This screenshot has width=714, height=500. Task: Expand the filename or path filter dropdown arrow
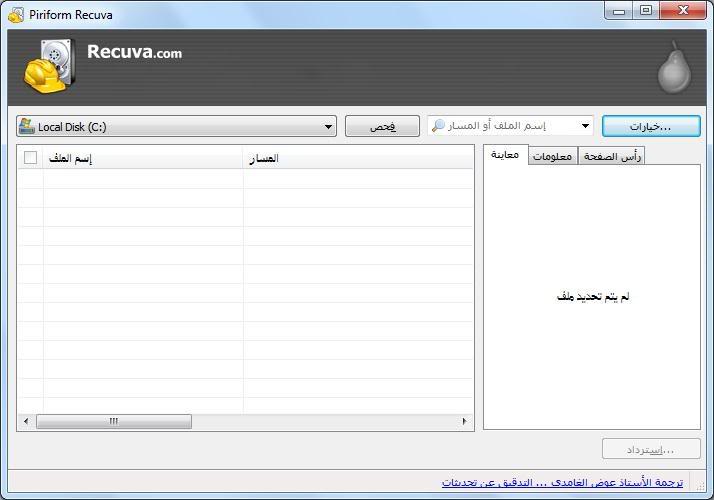586,126
